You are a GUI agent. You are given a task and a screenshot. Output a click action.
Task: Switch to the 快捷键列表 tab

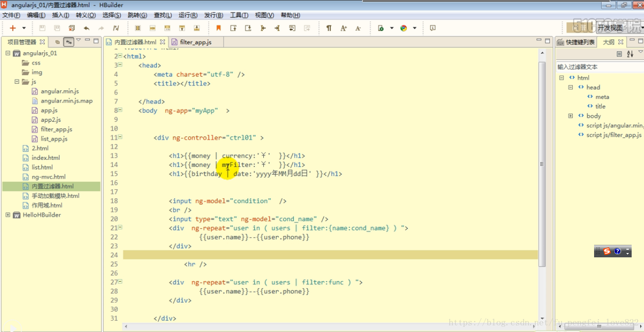click(576, 42)
